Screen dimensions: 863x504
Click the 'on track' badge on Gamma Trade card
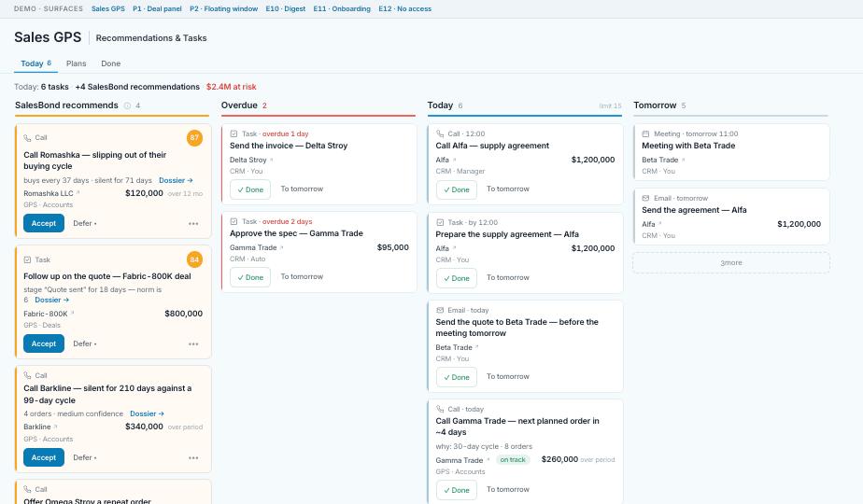[513, 459]
